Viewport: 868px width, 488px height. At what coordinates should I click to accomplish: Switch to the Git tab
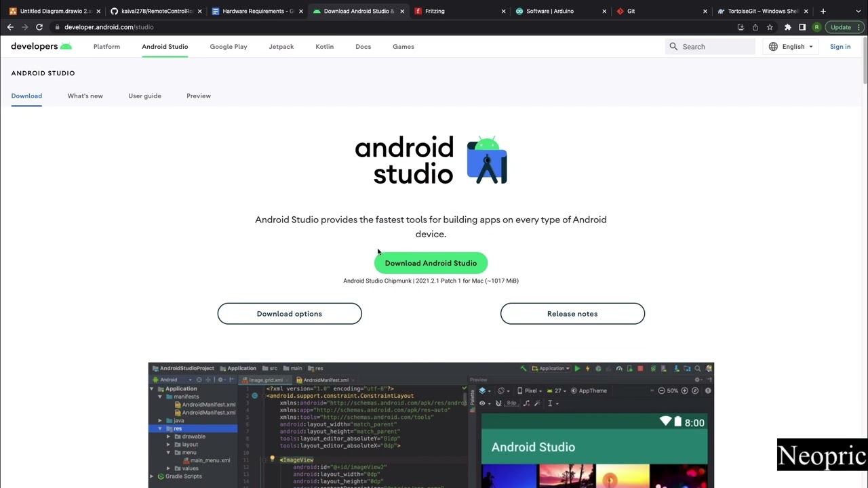pyautogui.click(x=661, y=11)
